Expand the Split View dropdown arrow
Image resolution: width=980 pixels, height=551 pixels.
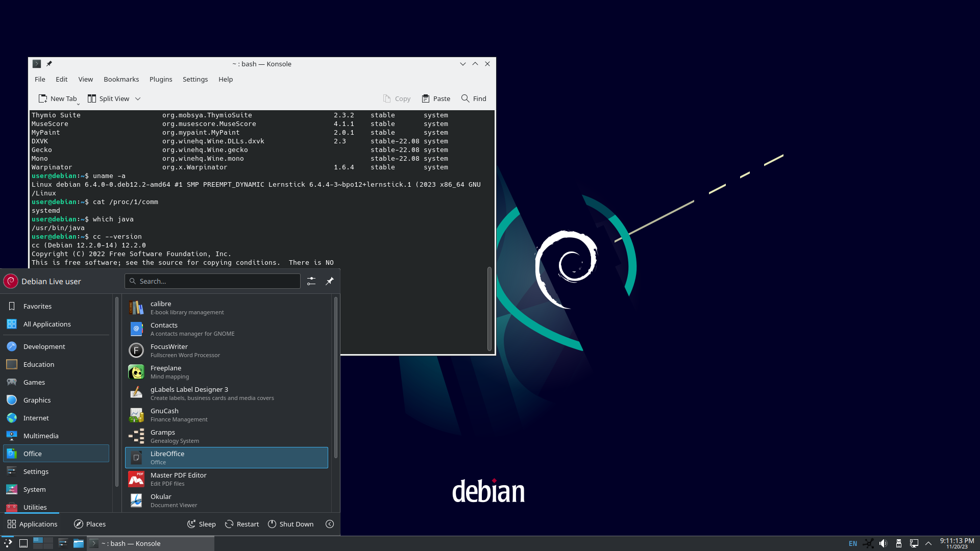click(138, 98)
